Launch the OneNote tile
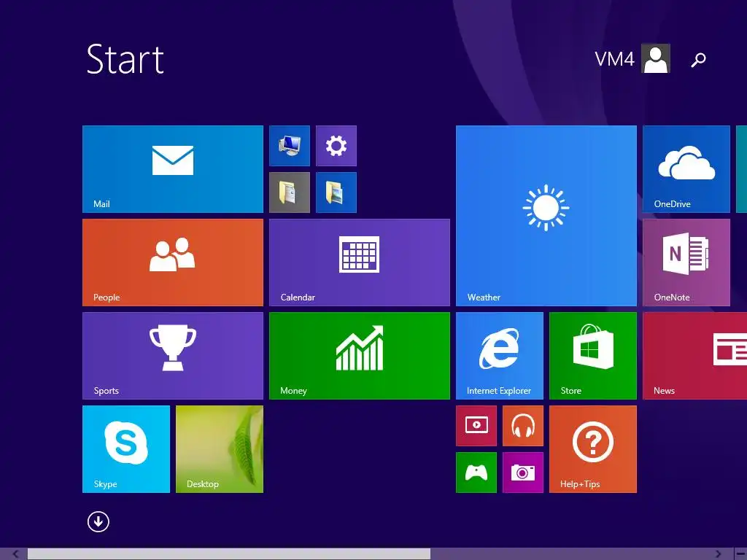747x560 pixels. [x=686, y=262]
